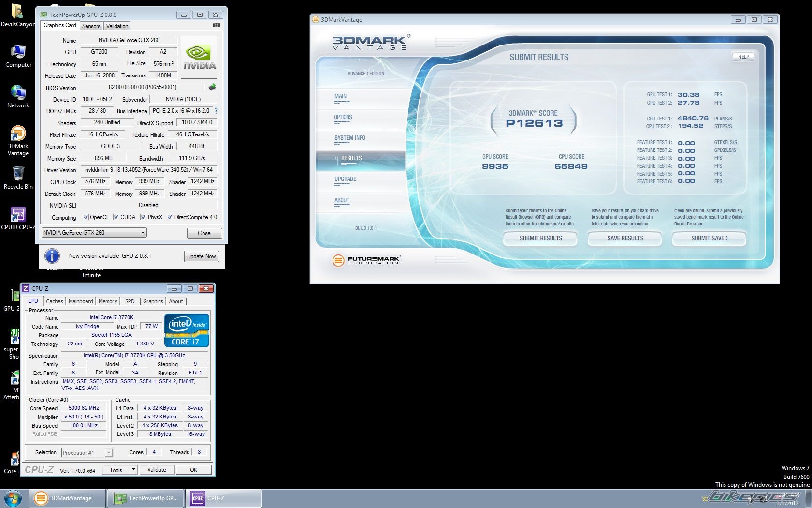This screenshot has width=812, height=508.
Task: Click the CPU-Z taskbar button
Action: click(224, 498)
